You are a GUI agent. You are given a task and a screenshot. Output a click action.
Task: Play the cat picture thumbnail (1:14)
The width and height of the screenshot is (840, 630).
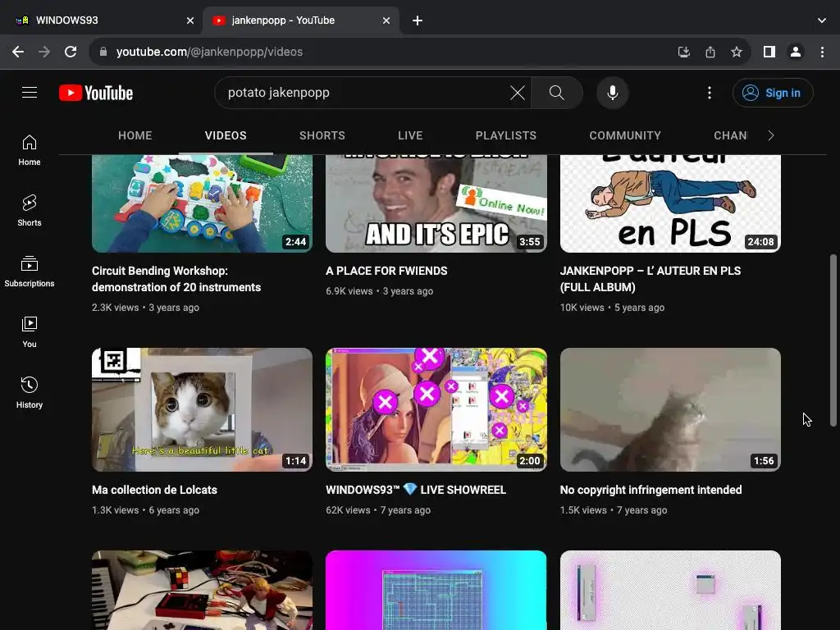[x=202, y=410]
